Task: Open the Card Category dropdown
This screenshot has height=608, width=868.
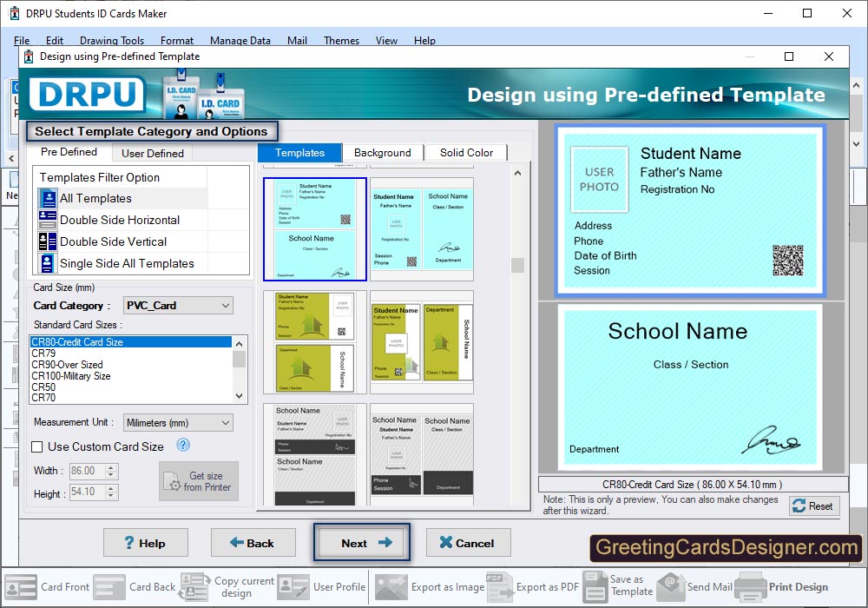Action: (178, 306)
